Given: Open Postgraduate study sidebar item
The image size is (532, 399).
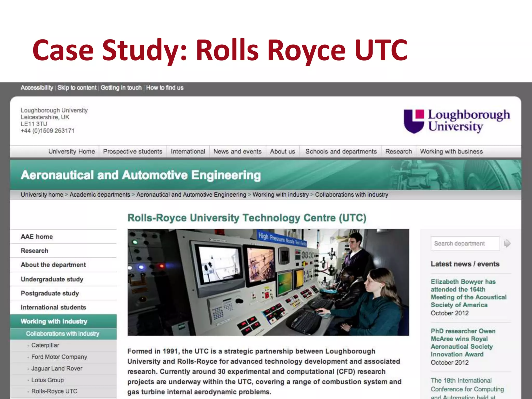Looking at the screenshot, I should click(x=63, y=293).
